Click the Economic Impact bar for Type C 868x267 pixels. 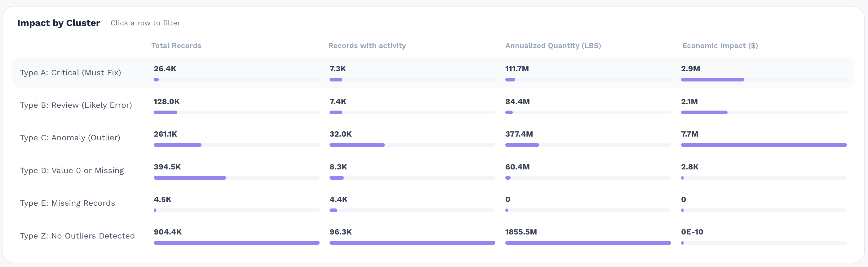[763, 145]
